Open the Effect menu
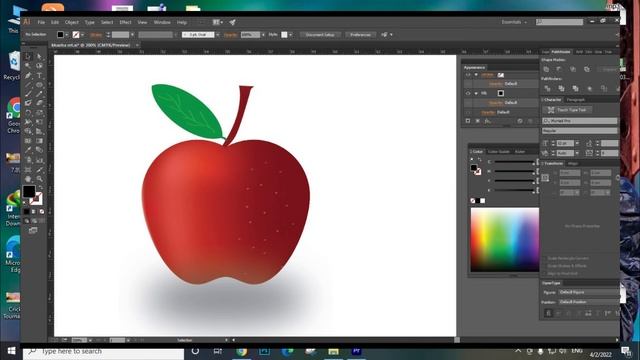Image resolution: width=640 pixels, height=360 pixels. 125,22
